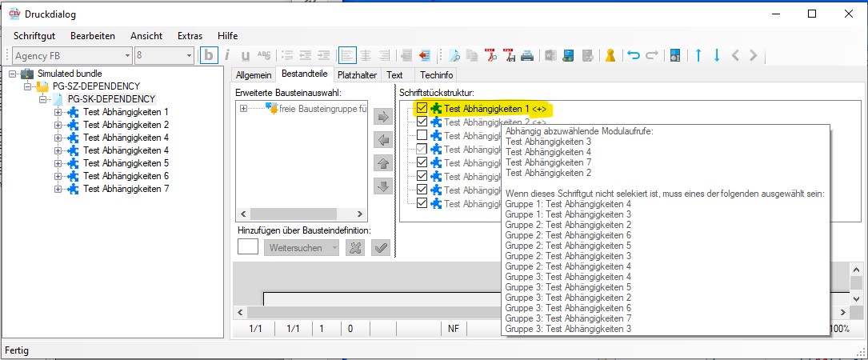Click the Weitersuchen button
This screenshot has height=360, width=868.
coord(302,248)
